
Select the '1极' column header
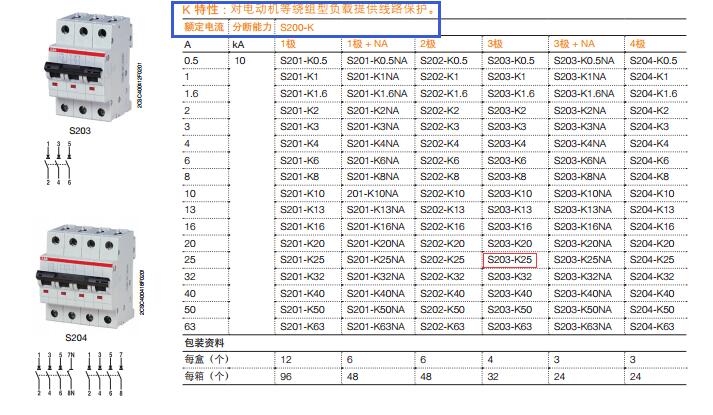(x=288, y=44)
